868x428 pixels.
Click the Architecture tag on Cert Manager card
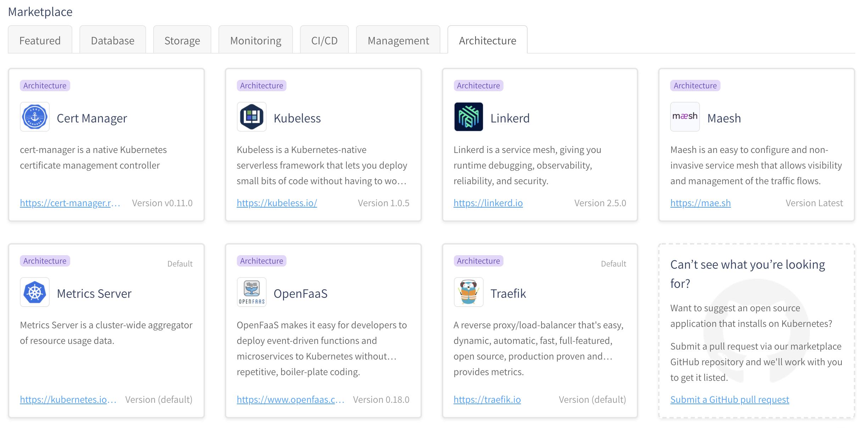[45, 86]
